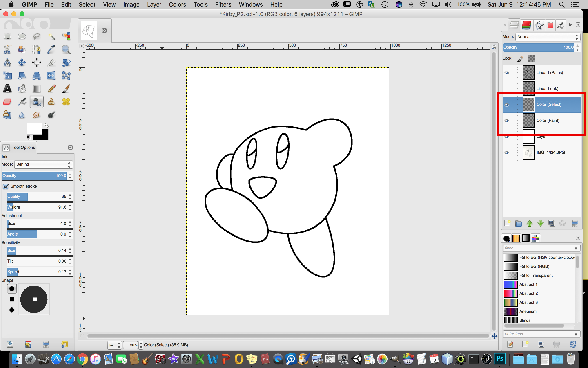Select the Alignment tool
Screen dimensions: 588x368
(37, 63)
